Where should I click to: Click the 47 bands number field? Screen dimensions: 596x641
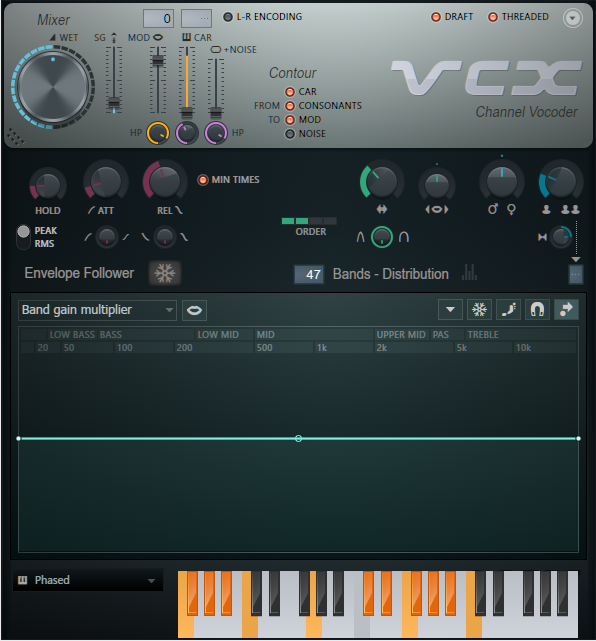[309, 274]
